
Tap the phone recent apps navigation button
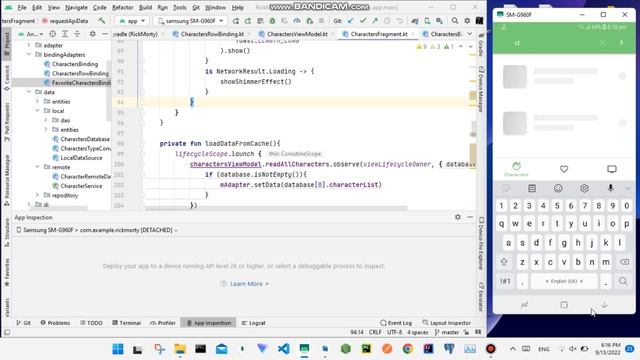tap(524, 305)
